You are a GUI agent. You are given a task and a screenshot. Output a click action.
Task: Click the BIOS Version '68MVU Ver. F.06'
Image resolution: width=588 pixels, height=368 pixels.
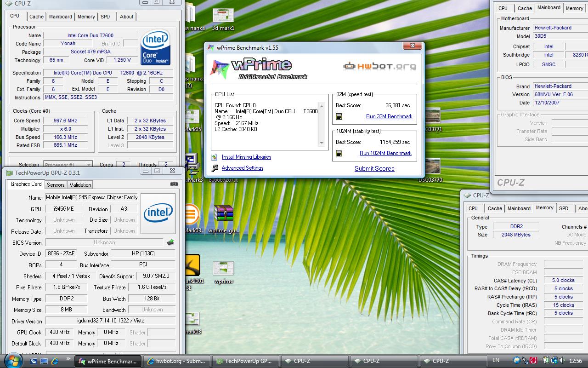point(560,94)
